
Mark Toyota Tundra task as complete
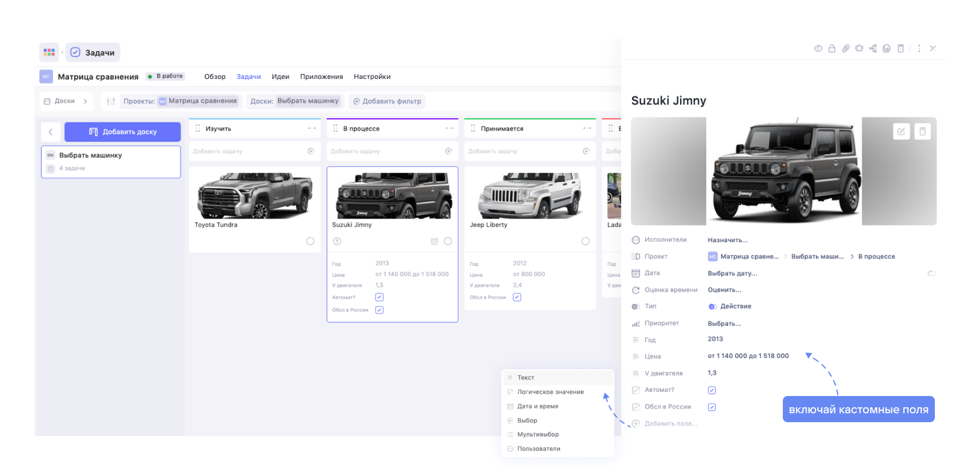[x=310, y=241]
